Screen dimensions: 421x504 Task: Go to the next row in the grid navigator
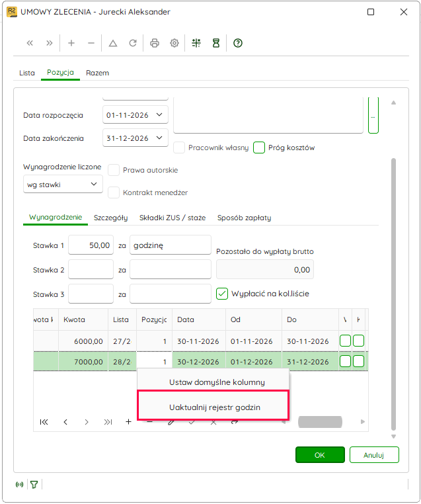point(87,422)
